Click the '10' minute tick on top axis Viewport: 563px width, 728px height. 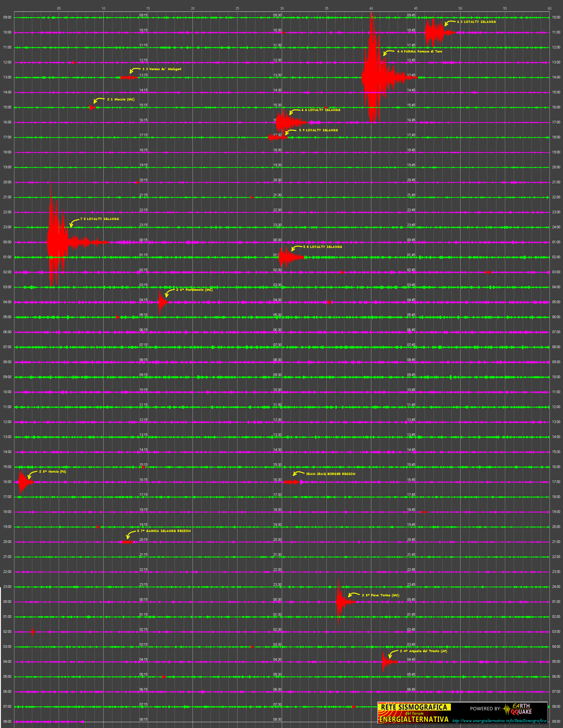tap(103, 8)
